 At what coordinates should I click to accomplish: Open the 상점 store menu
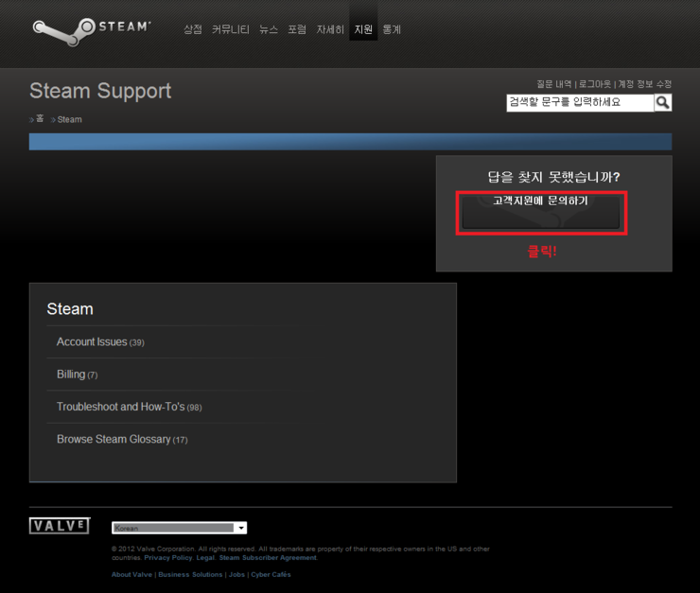(x=193, y=29)
